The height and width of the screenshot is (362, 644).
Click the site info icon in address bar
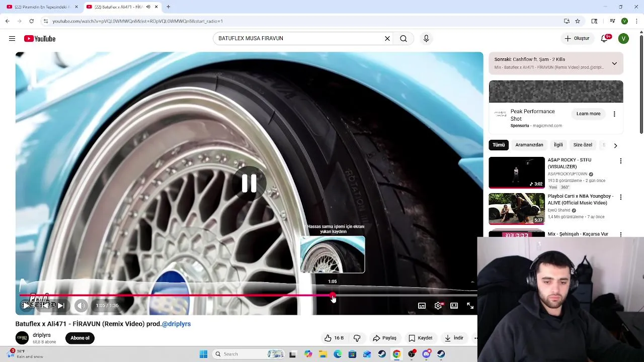[45, 21]
